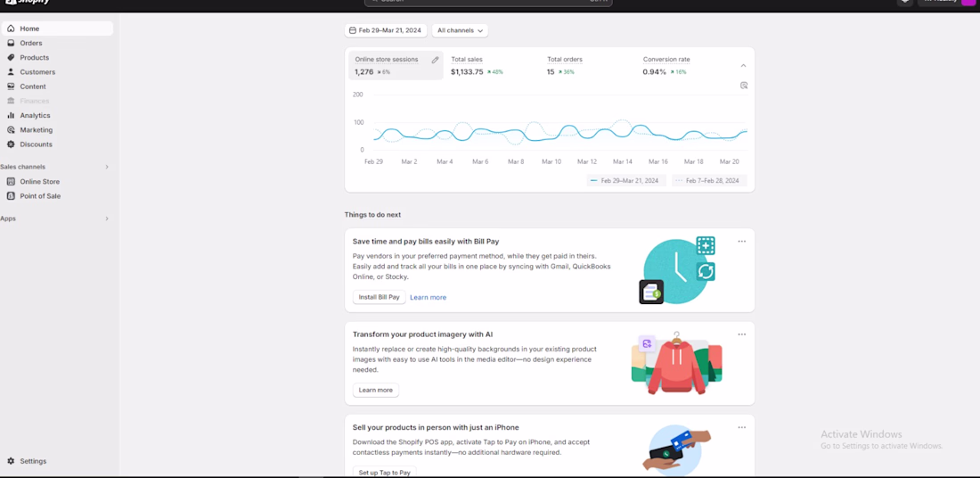Click the calendar icon in date button

pyautogui.click(x=353, y=30)
